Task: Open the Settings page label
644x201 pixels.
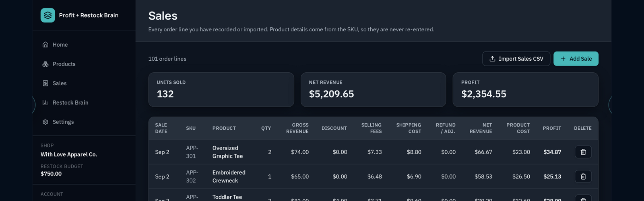Action: pyautogui.click(x=63, y=122)
